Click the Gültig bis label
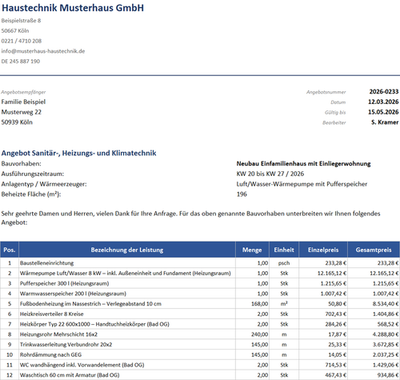 click(x=335, y=112)
